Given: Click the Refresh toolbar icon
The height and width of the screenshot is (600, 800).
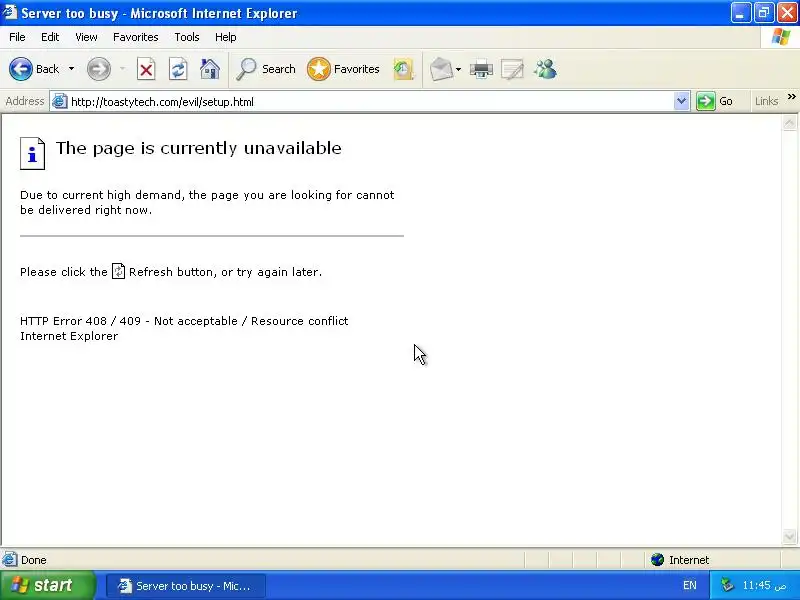Looking at the screenshot, I should (x=178, y=69).
